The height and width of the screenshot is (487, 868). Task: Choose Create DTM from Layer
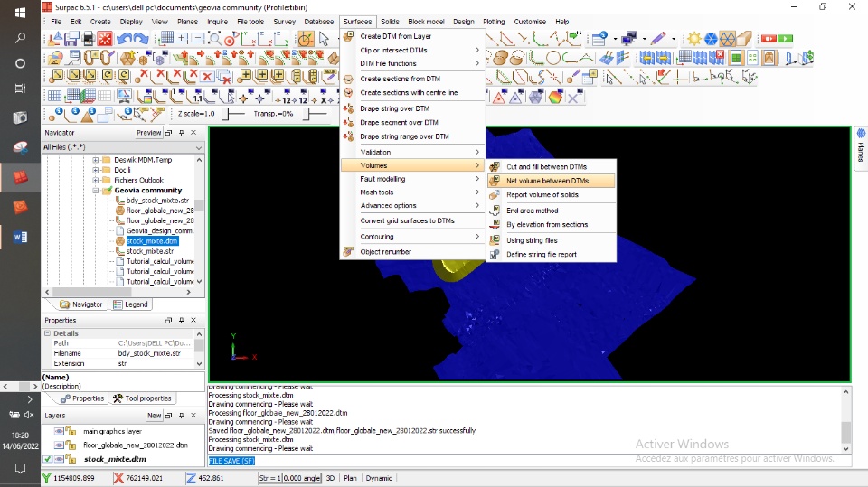pos(412,36)
